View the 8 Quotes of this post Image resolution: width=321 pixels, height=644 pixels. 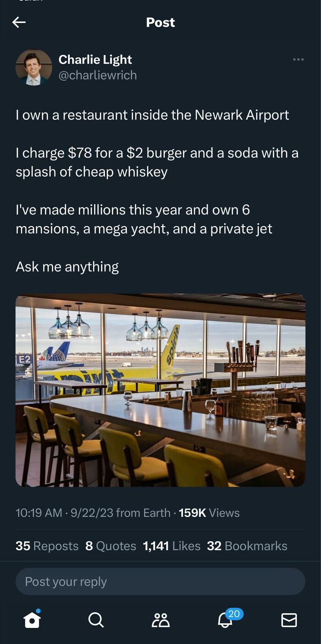[x=113, y=546]
